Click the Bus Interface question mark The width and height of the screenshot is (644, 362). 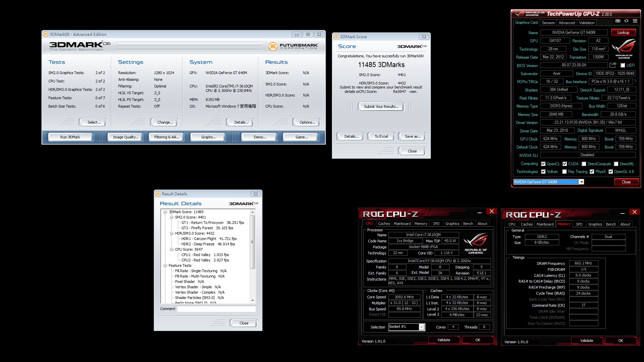tap(635, 81)
